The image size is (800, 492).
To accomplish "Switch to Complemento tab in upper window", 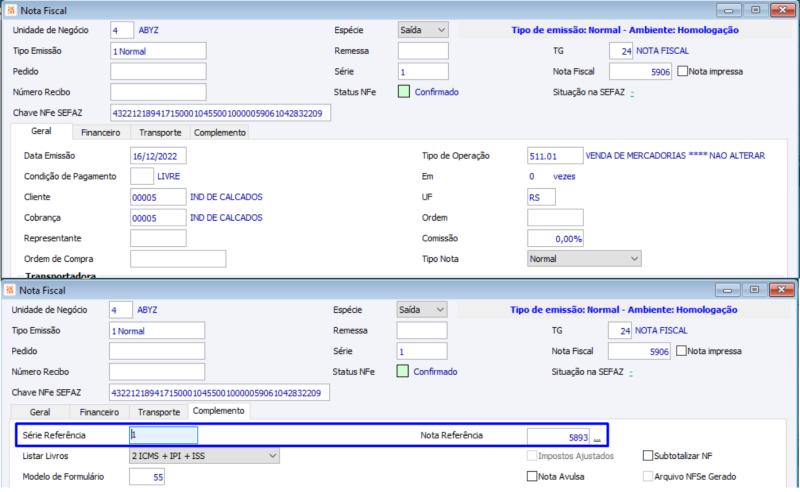I will [220, 133].
